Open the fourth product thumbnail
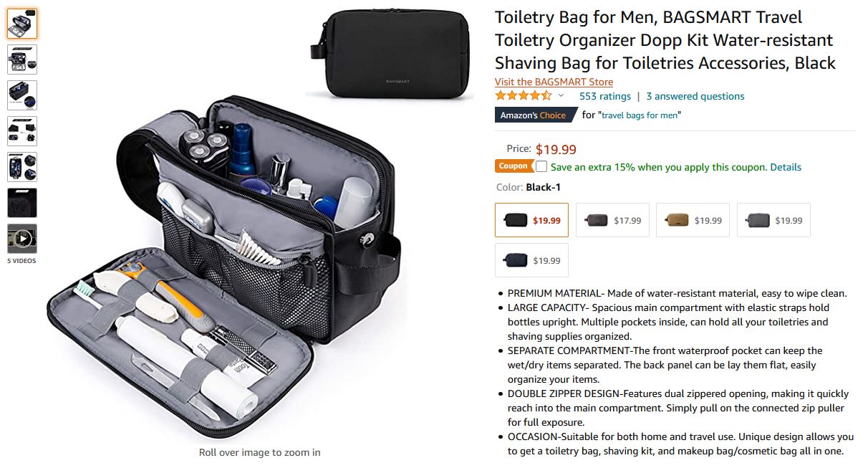 [x=21, y=131]
